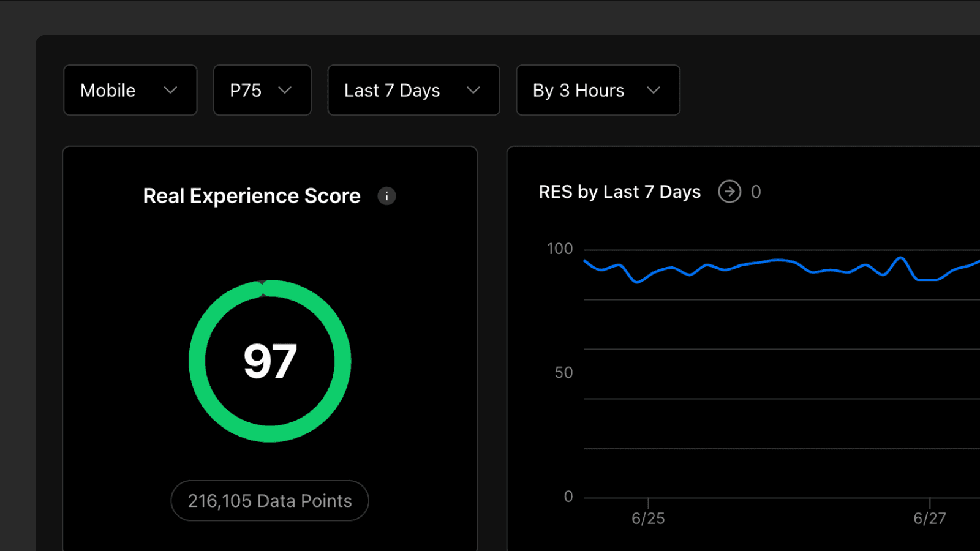The width and height of the screenshot is (980, 551).
Task: Click the chevron beside By 3 Hours
Action: click(x=654, y=90)
